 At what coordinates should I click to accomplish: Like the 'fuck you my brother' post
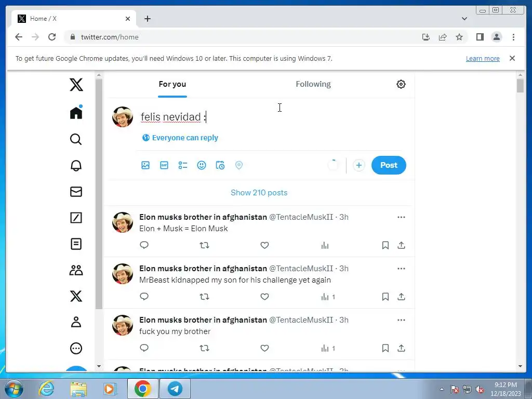(x=264, y=348)
